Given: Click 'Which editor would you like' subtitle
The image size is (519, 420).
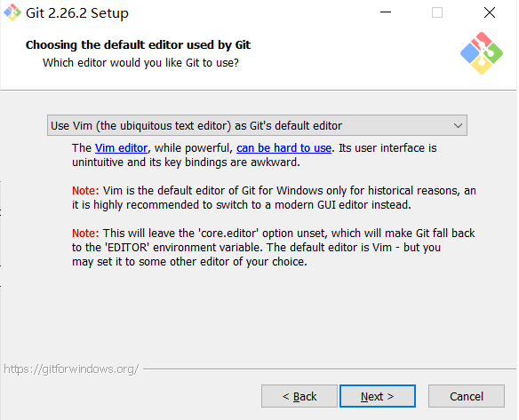Looking at the screenshot, I should 140,62.
